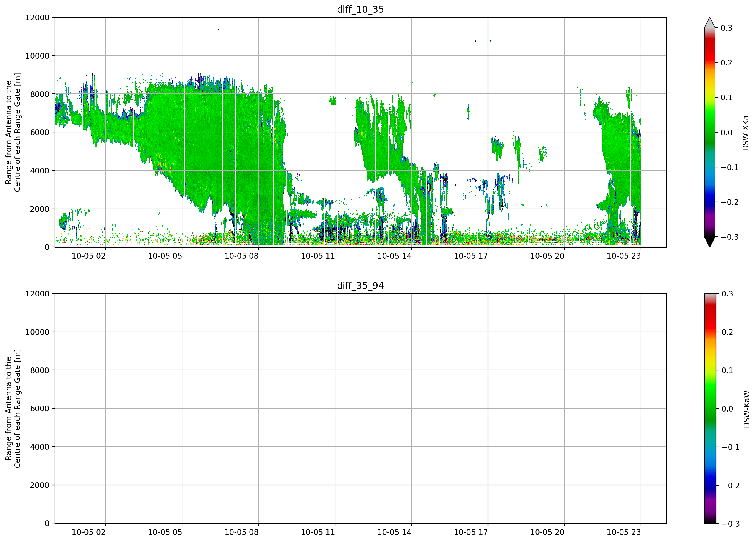The width and height of the screenshot is (756, 542).
Task: Click the '10-05 08' x-tick under diff_10_35
Action: pos(242,256)
